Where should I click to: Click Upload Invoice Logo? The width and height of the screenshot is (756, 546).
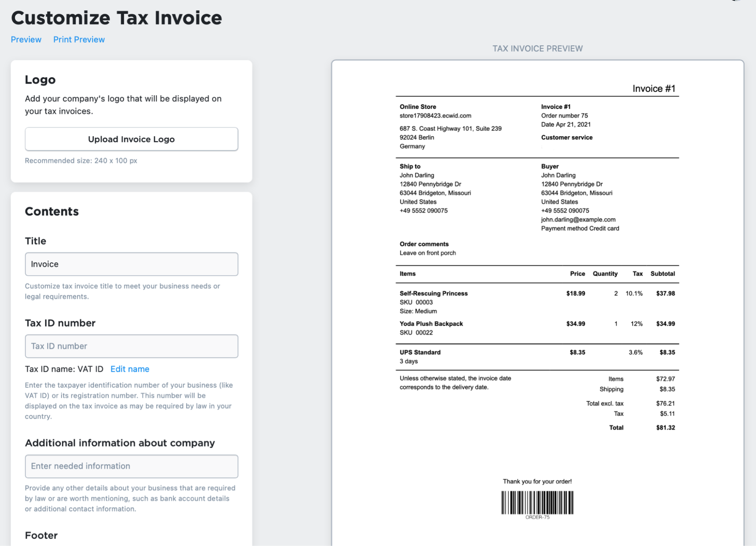131,139
